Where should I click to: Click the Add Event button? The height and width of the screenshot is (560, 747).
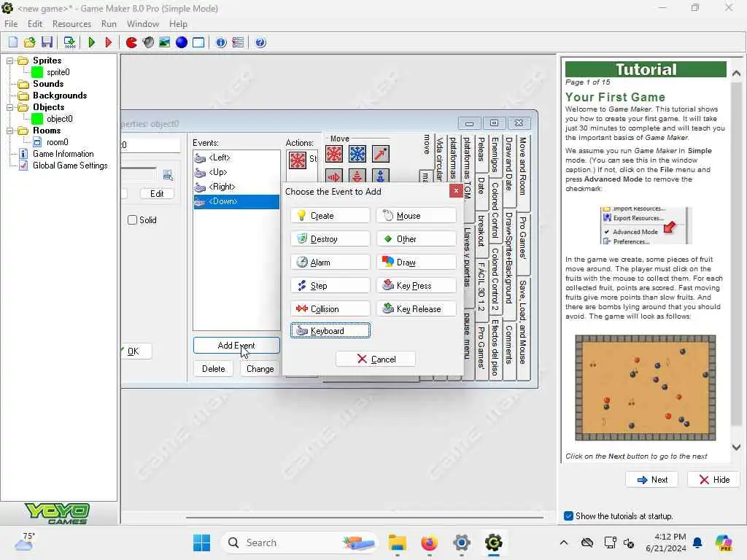pos(236,345)
